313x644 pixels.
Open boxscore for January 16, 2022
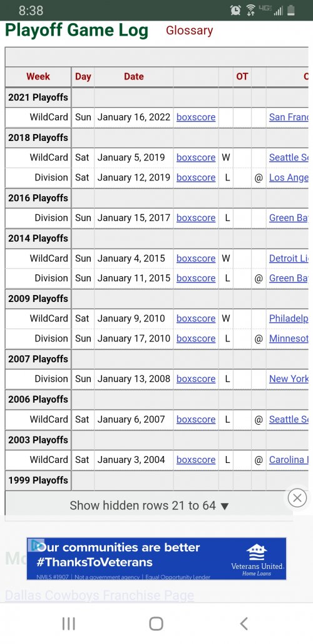[x=196, y=117]
